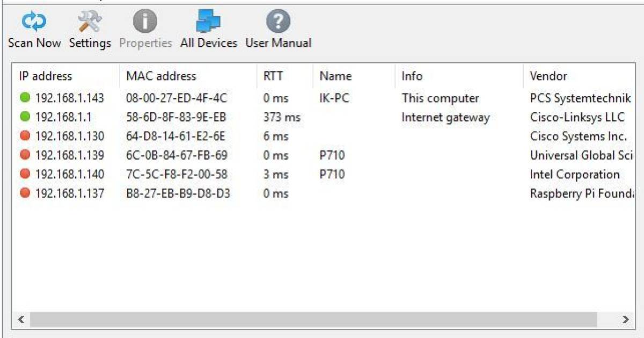The height and width of the screenshot is (338, 644).
Task: Click the green dot on the Internet gateway row
Action: 24,117
